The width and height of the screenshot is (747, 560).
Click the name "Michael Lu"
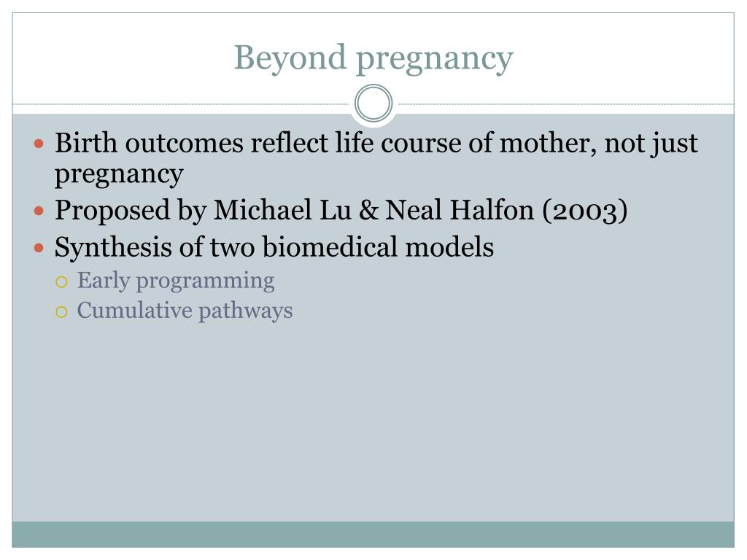coord(282,209)
